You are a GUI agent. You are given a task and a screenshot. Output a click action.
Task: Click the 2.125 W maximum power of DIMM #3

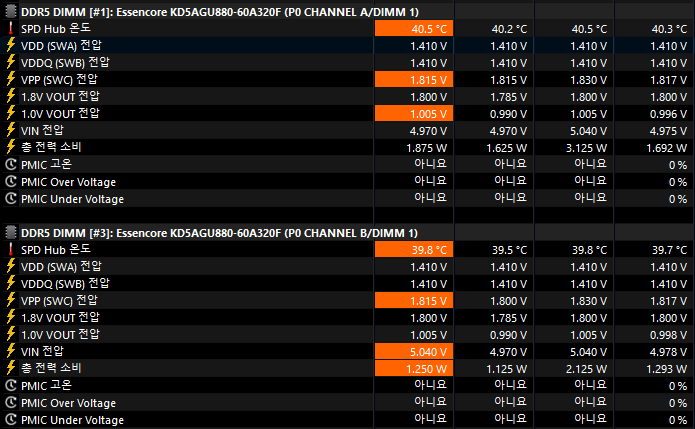[586, 369]
